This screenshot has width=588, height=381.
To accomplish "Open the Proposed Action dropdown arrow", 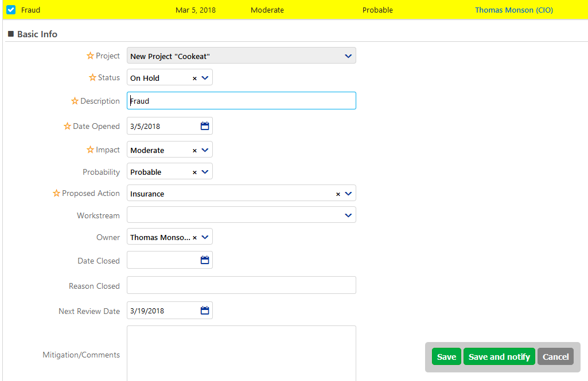I will (348, 194).
